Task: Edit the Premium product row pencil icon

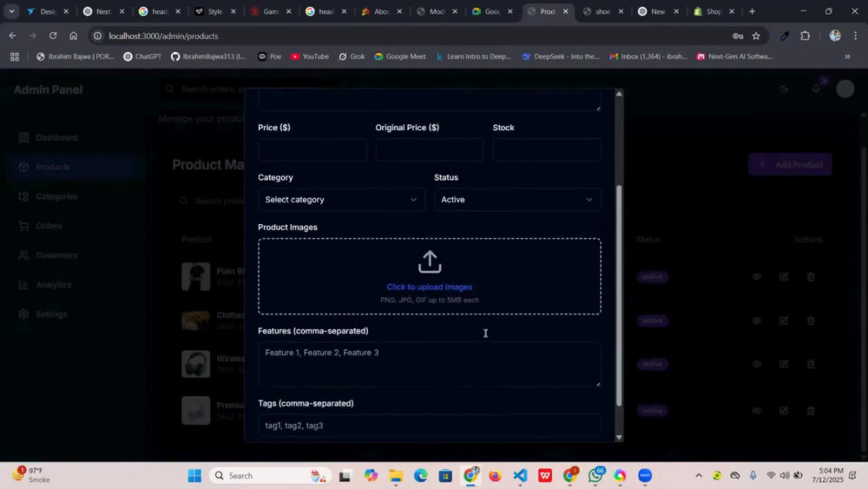Action: point(784,410)
